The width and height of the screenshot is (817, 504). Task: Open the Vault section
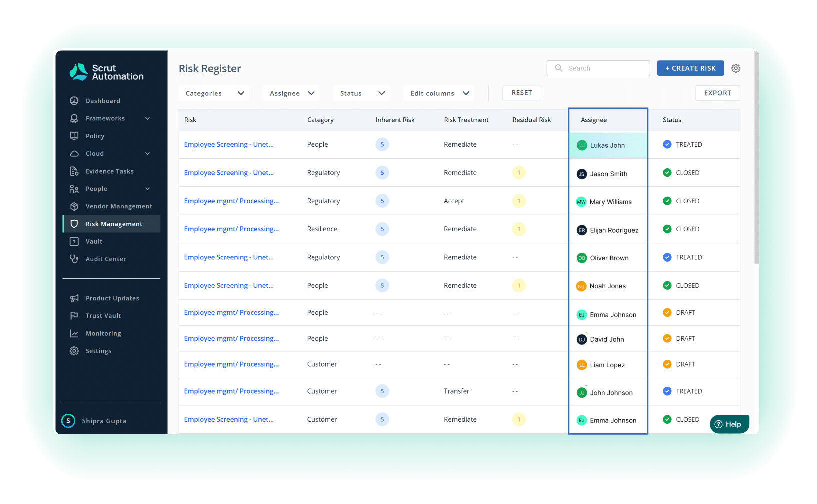(94, 241)
